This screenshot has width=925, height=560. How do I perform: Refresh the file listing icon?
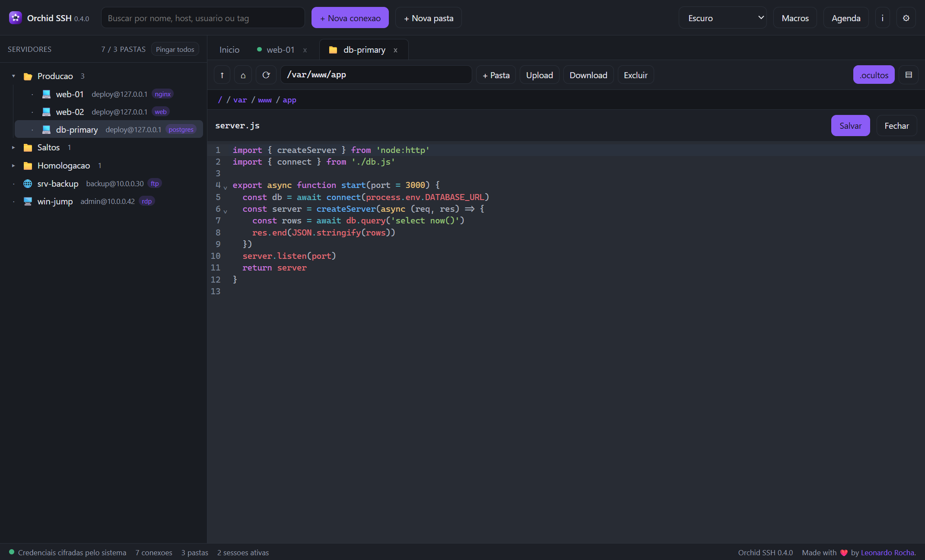(266, 75)
